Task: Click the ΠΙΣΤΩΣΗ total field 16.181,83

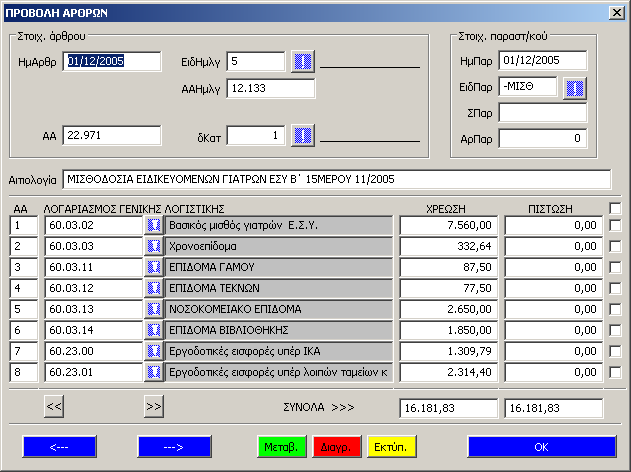Action: tap(554, 408)
